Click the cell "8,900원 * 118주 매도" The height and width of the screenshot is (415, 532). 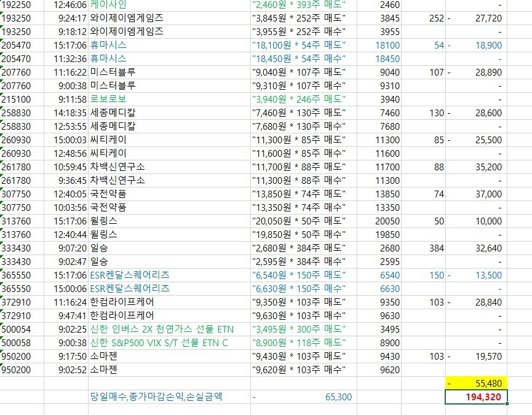pos(304,343)
